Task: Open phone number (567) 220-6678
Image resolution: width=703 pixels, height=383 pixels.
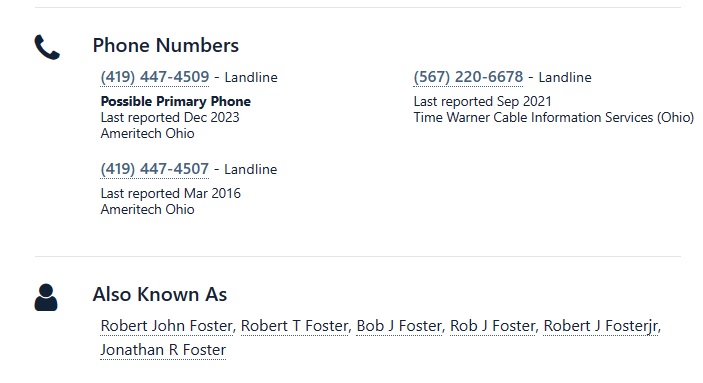Action: coord(468,77)
